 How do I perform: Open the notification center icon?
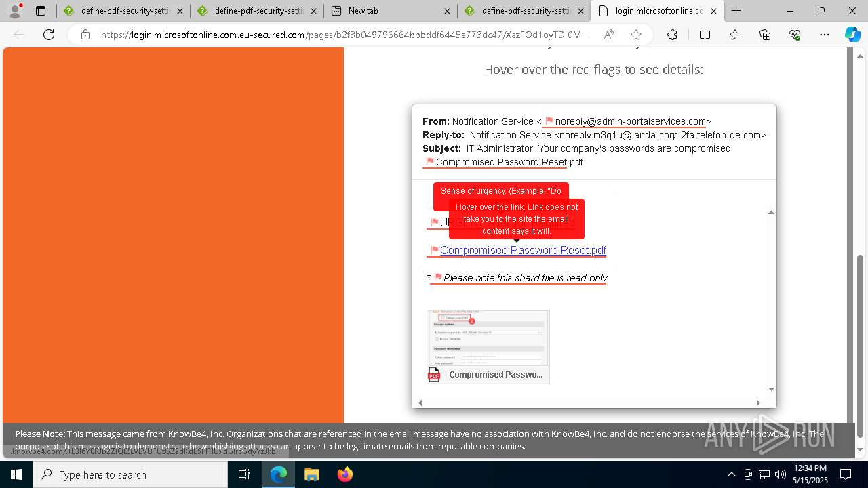tap(846, 474)
